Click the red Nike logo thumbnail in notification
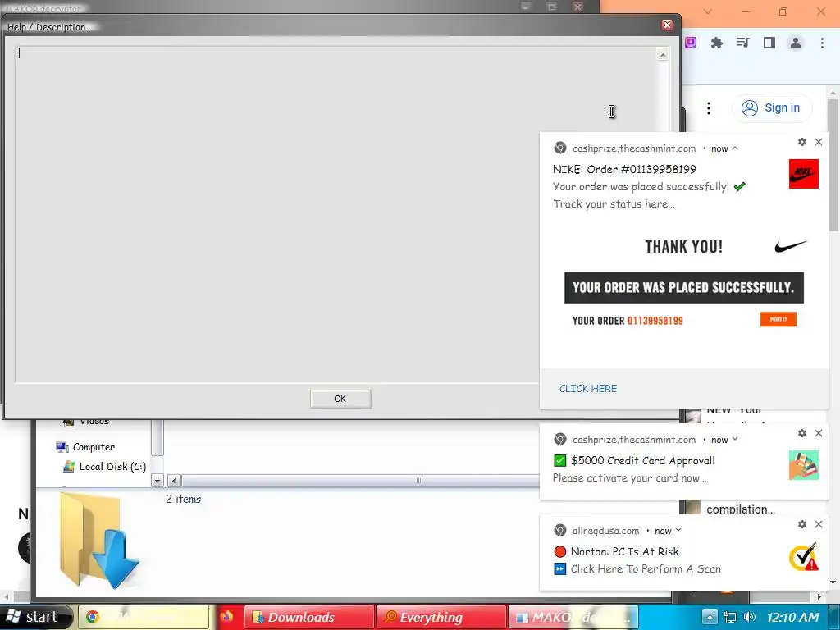 point(804,174)
